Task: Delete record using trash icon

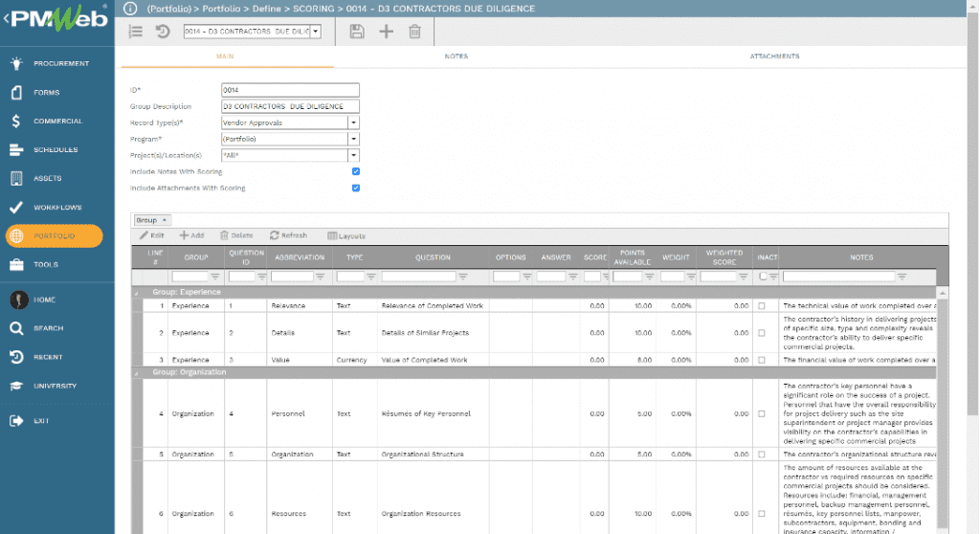Action: coord(414,32)
